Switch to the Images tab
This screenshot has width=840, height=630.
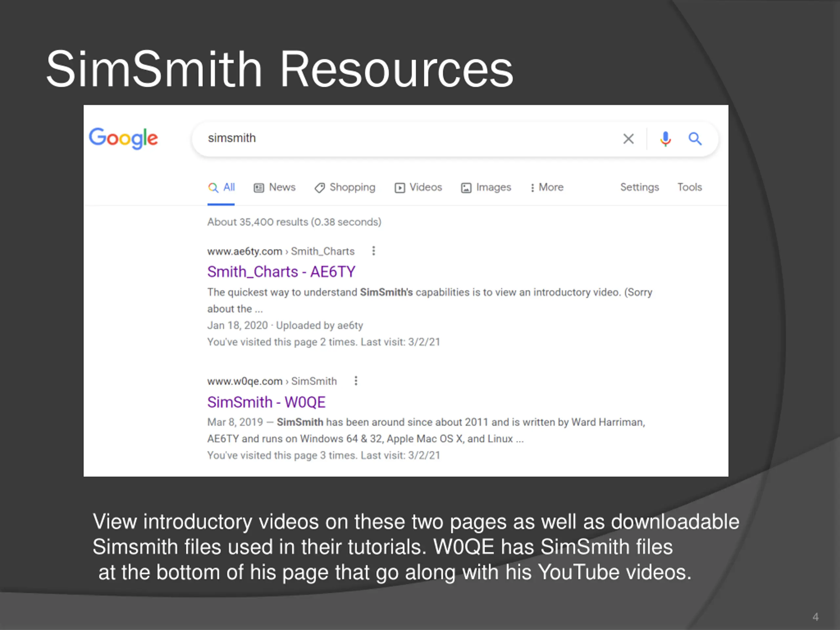[486, 187]
